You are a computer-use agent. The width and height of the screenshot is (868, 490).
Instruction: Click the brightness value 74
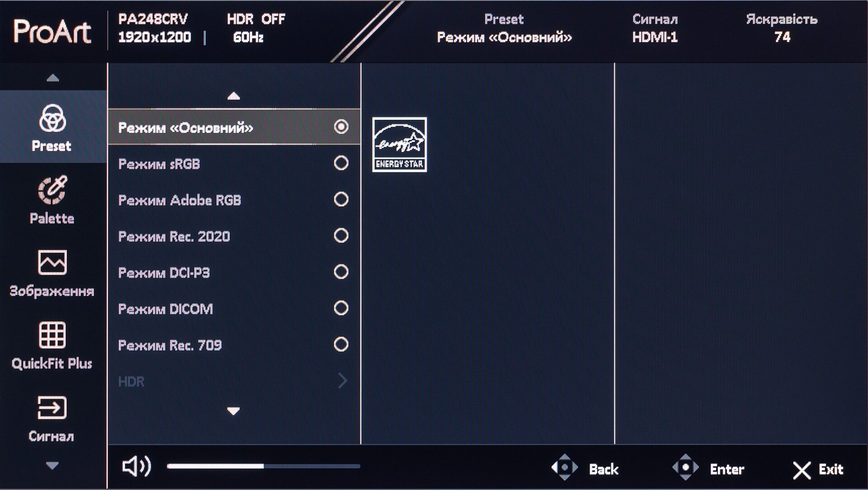click(x=783, y=37)
